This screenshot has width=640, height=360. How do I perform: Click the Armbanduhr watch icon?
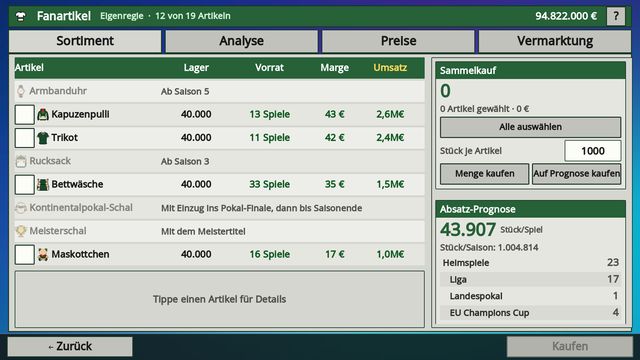pyautogui.click(x=21, y=91)
